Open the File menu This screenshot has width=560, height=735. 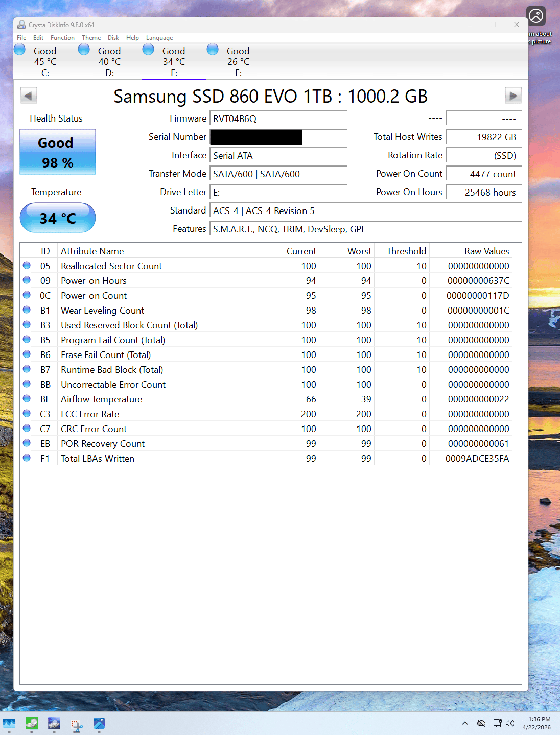(21, 38)
